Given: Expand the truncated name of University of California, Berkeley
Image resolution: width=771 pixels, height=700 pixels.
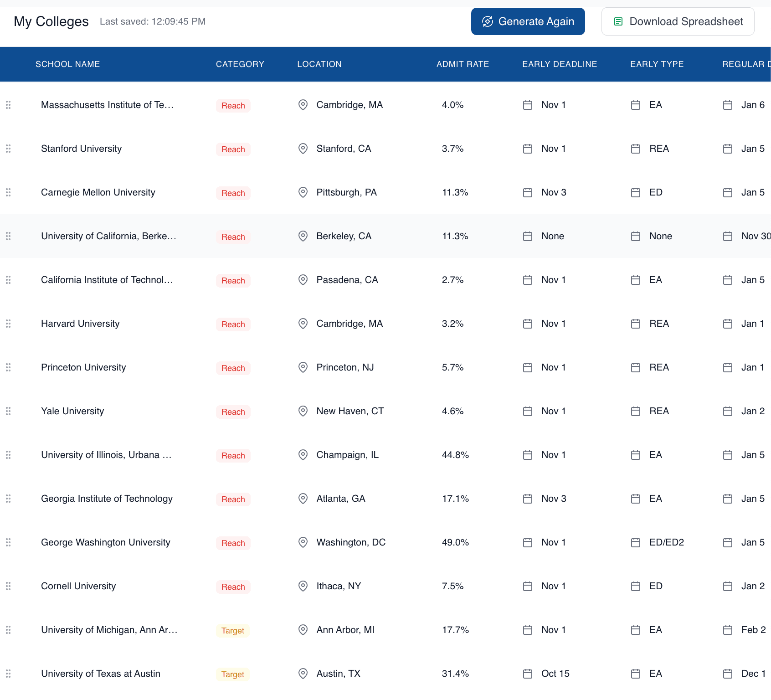Looking at the screenshot, I should tap(109, 236).
